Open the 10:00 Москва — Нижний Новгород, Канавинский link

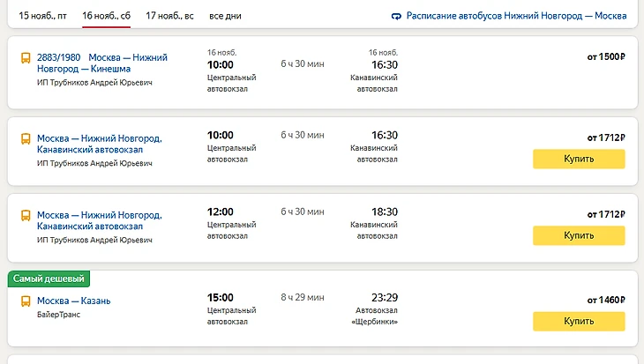pos(100,145)
